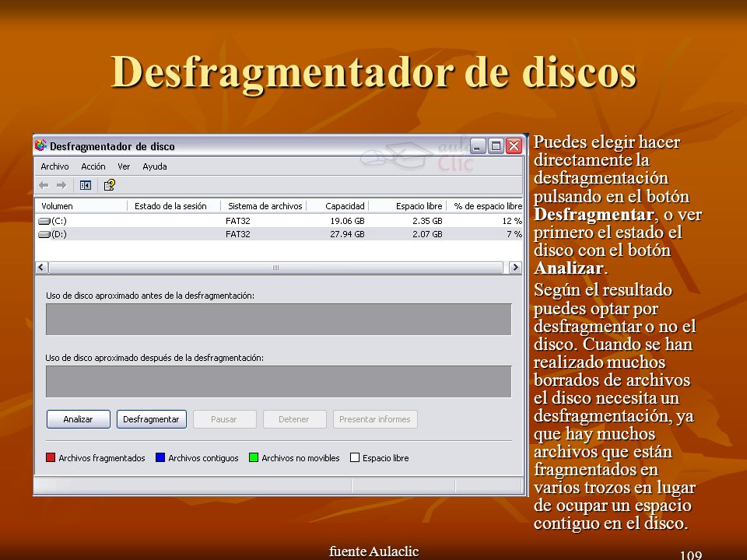Click the Back arrow toolbar icon
Screen dimensions: 747x560
(x=44, y=185)
